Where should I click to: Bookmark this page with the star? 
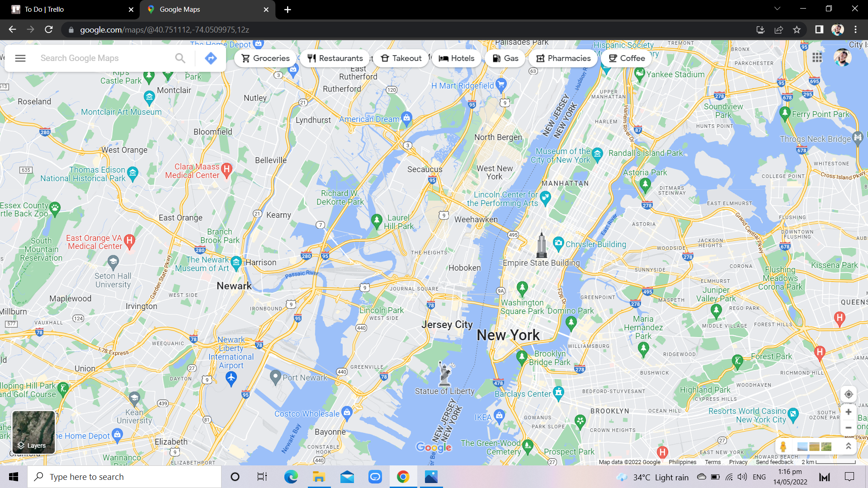(x=797, y=29)
